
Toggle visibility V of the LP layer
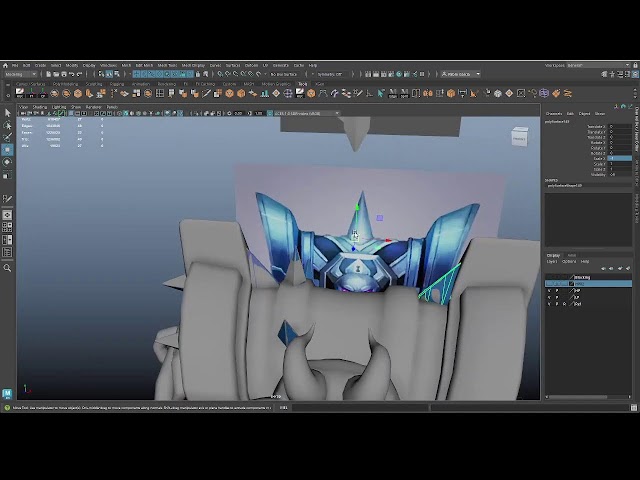pos(549,297)
